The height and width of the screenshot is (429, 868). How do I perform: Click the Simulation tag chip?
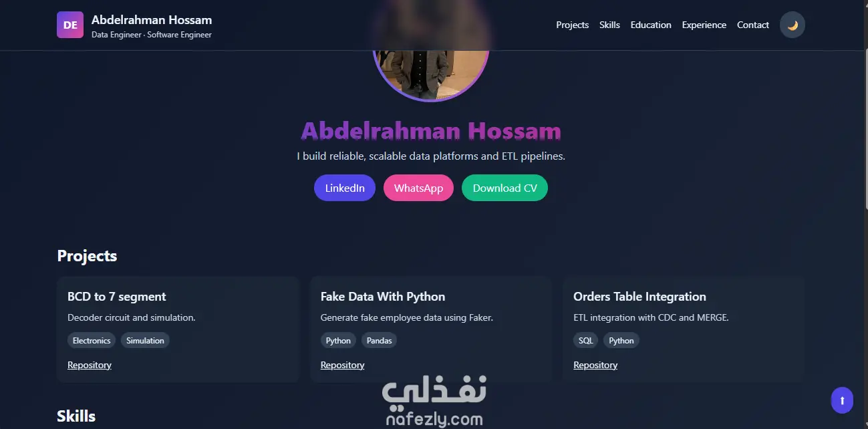(145, 340)
